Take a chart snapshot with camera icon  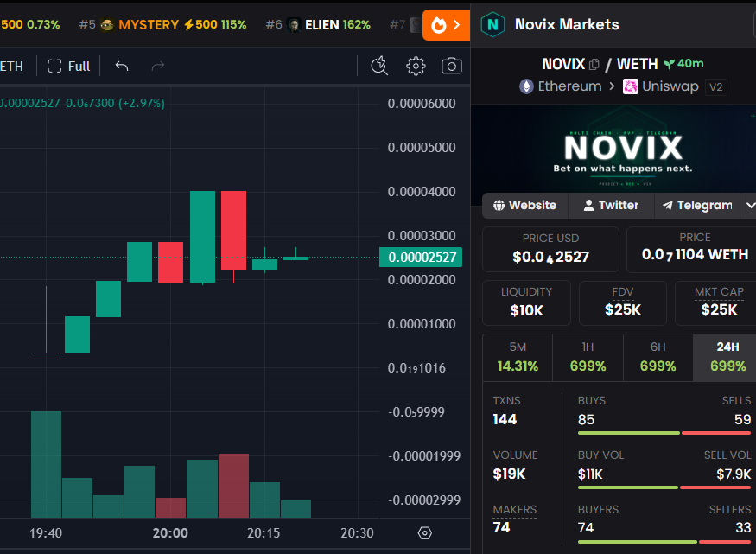click(x=452, y=66)
